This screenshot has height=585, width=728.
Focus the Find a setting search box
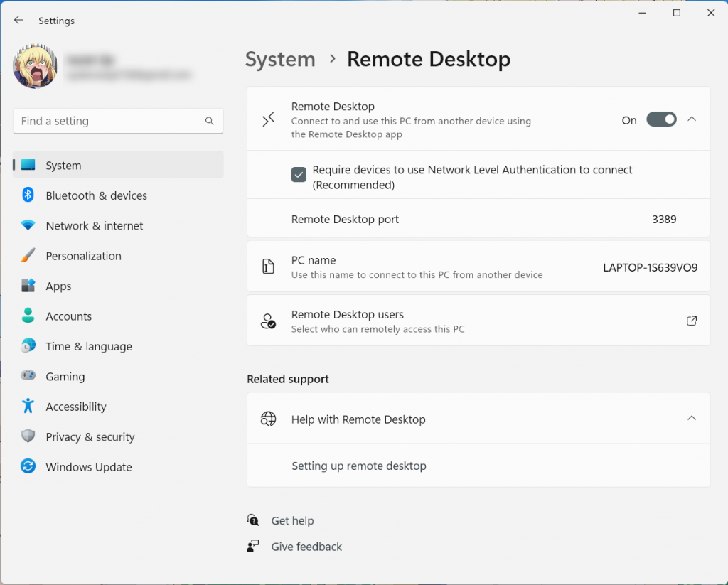pyautogui.click(x=118, y=121)
